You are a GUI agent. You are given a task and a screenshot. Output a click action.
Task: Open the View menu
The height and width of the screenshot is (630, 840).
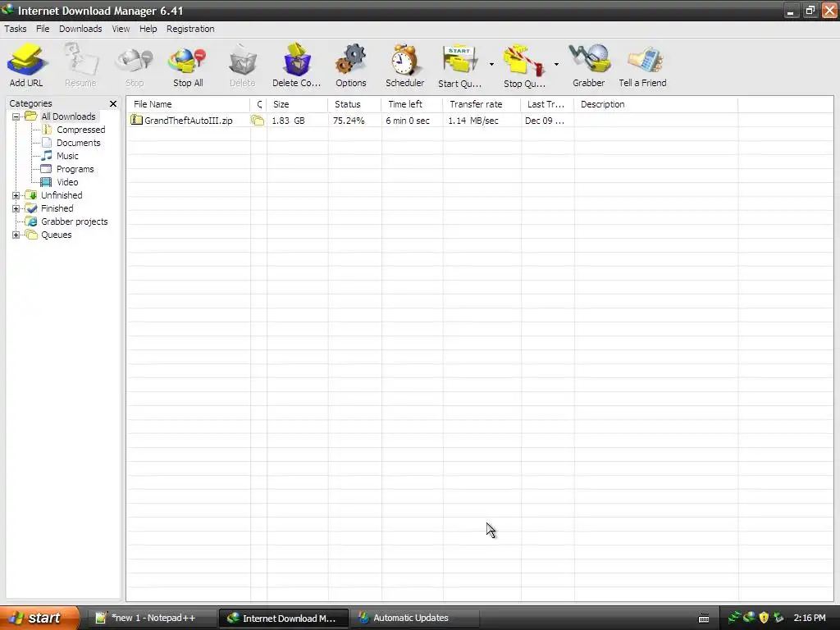click(x=121, y=29)
